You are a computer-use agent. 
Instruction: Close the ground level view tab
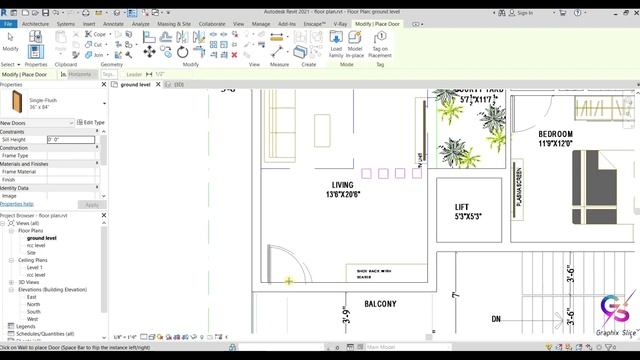158,84
